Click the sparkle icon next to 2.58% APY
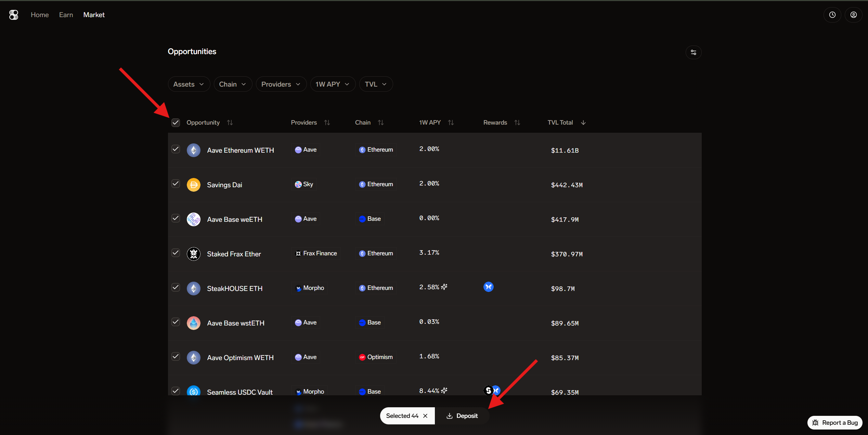The image size is (868, 435). (444, 287)
